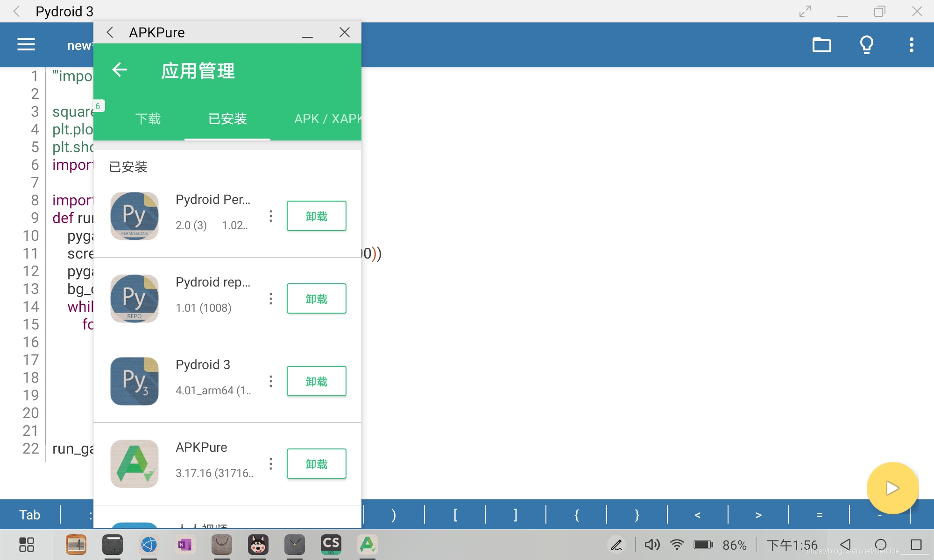
Task: Open the gallery picture app in taskbar
Action: click(x=76, y=545)
